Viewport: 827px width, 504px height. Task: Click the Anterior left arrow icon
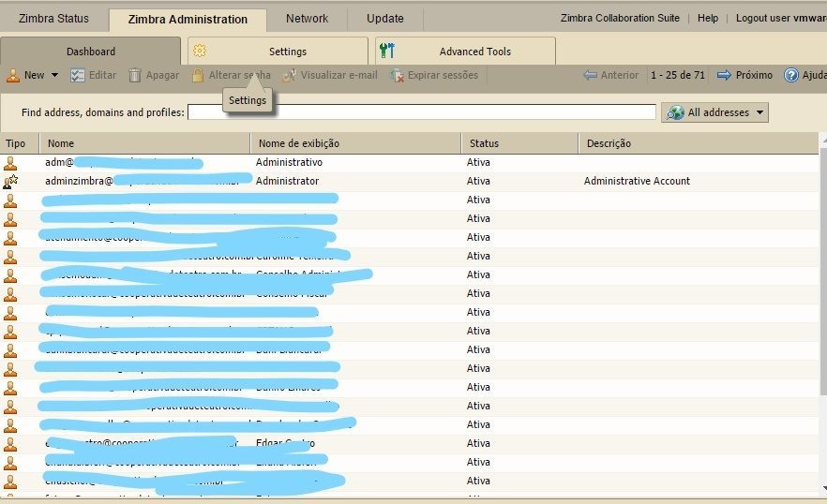tap(590, 75)
